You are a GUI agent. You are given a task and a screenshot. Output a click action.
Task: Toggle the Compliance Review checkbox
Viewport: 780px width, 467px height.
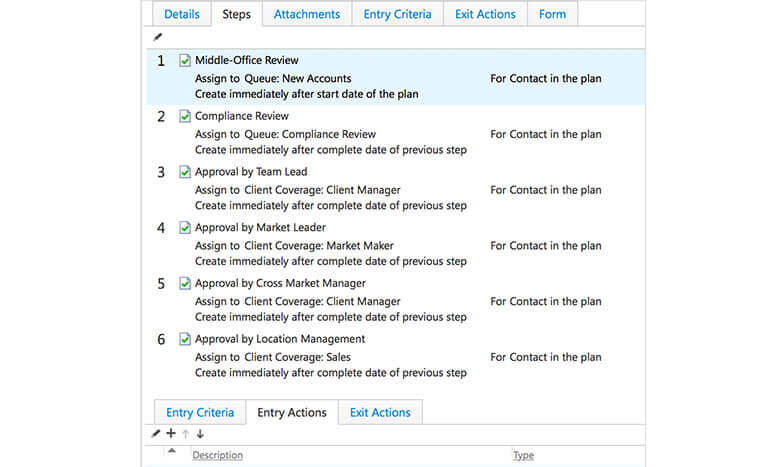coord(185,116)
